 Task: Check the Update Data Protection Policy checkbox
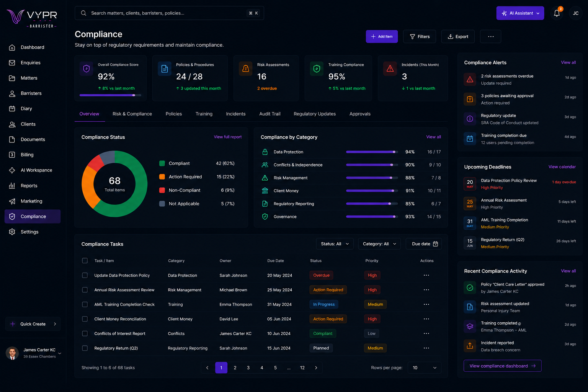pos(85,275)
